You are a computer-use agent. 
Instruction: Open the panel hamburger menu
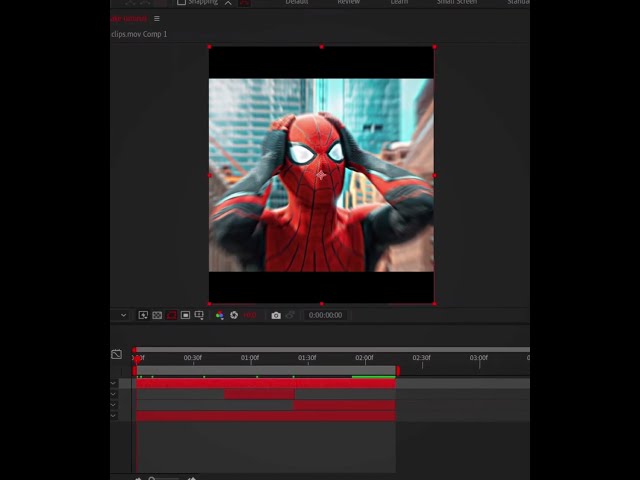pos(157,19)
